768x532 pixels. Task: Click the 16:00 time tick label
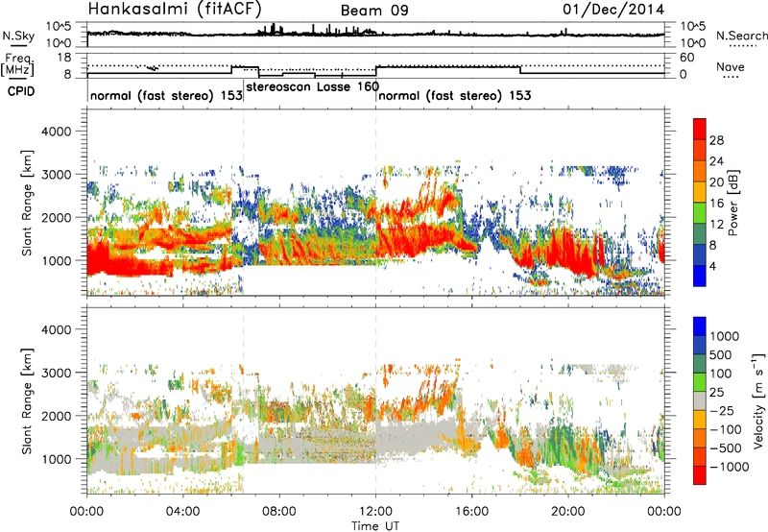(x=471, y=512)
